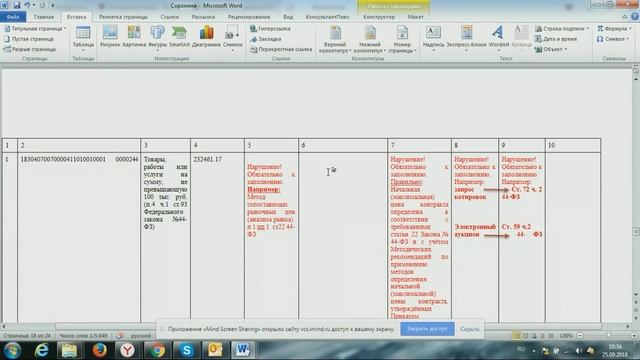
Task: Open Quick Parts (Экспресс-блоки)
Action: click(467, 38)
